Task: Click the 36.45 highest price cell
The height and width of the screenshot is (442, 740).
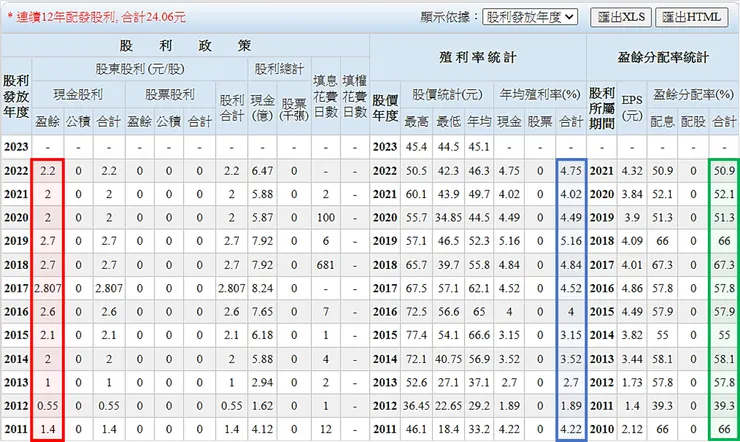Action: 416,406
